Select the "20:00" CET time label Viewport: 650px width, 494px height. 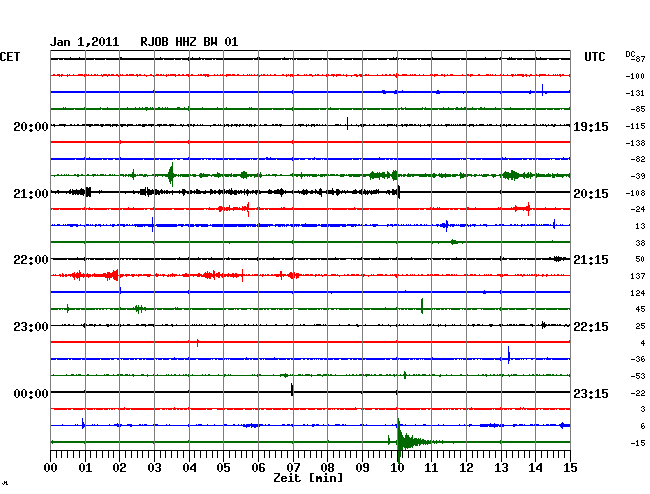click(31, 126)
